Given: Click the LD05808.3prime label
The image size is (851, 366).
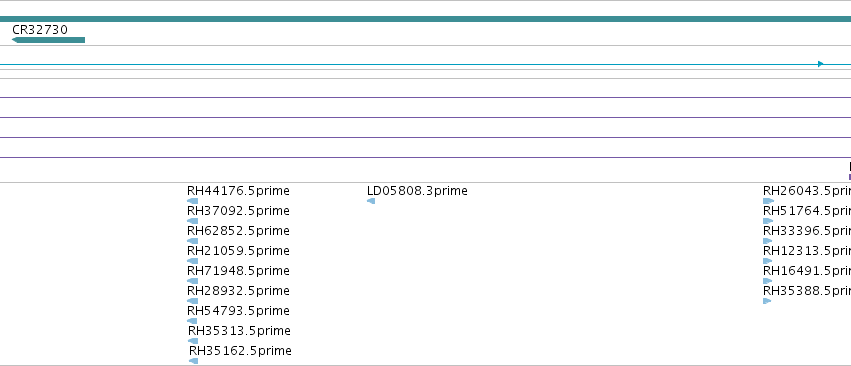Looking at the screenshot, I should 417,191.
